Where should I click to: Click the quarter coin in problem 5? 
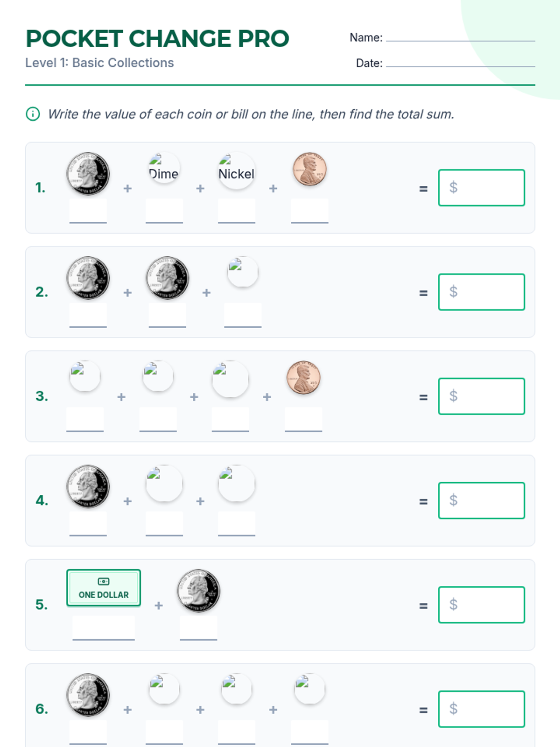tap(198, 591)
